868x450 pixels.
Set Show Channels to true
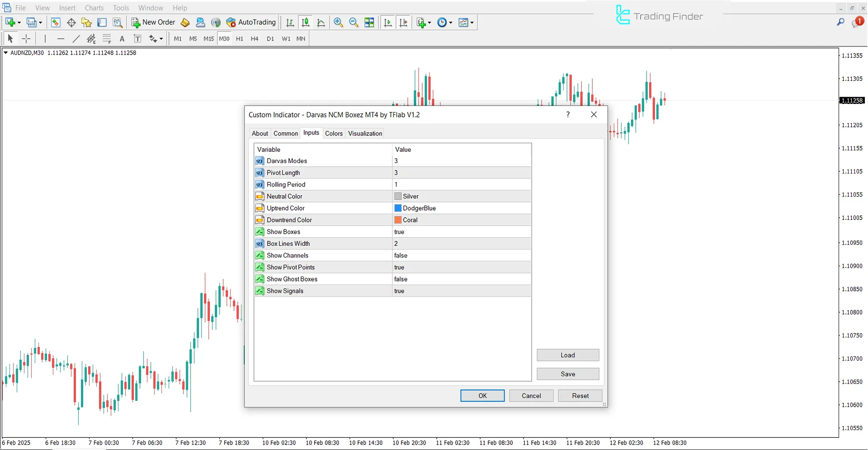(x=460, y=255)
